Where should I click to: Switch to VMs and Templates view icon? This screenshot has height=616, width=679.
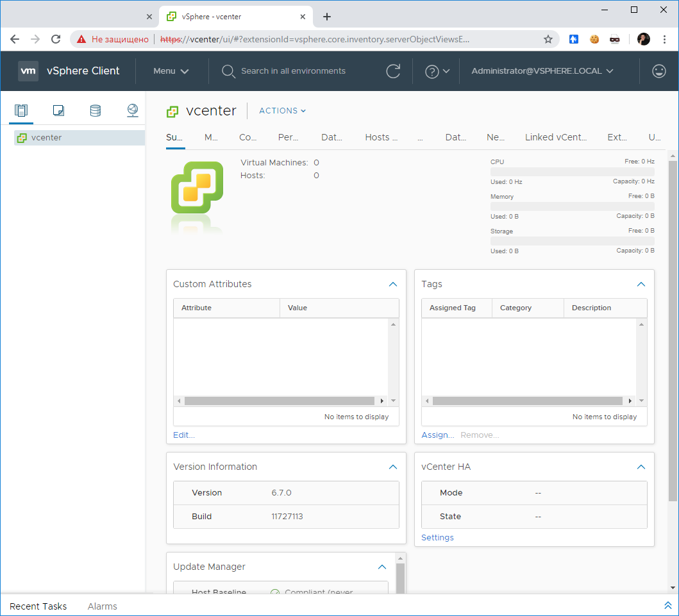58,111
